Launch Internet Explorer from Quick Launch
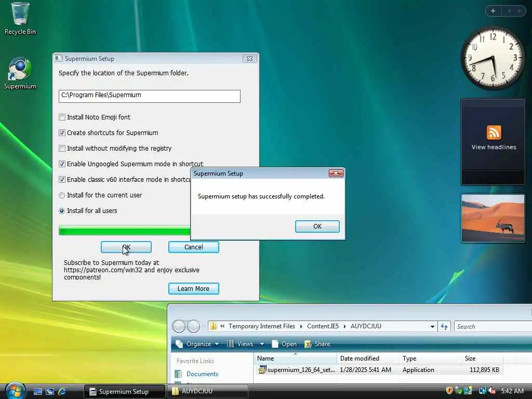Viewport: 532px width, 399px height. click(62, 391)
